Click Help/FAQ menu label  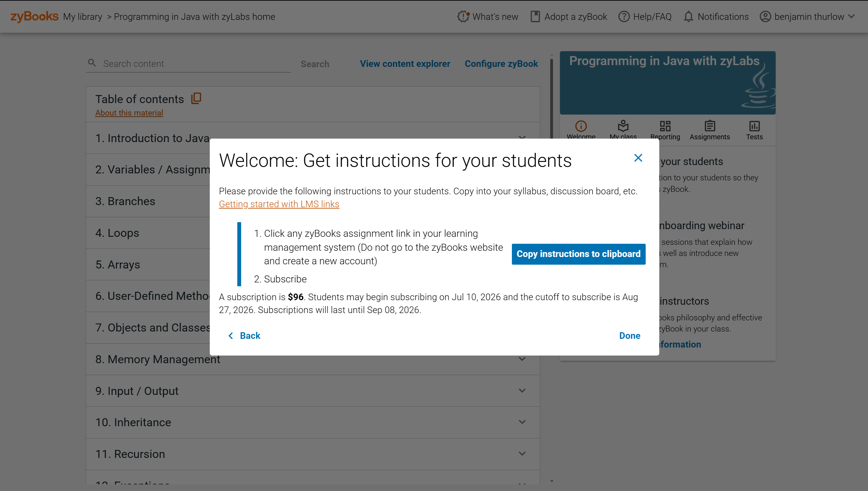tap(652, 17)
